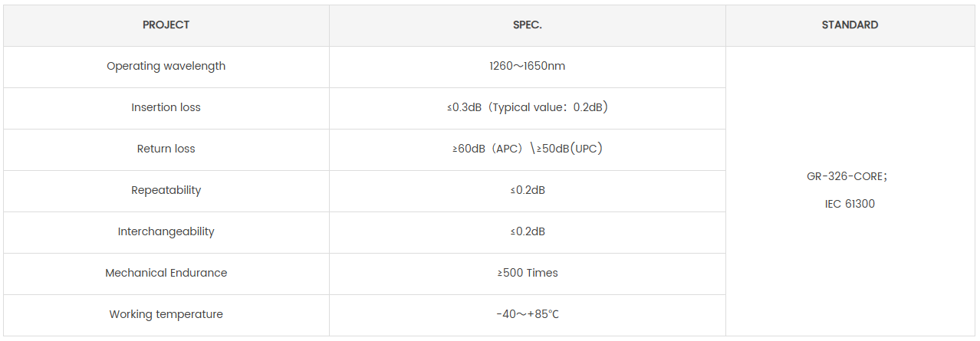Click the Repeatability row label
Image resolution: width=980 pixels, height=341 pixels.
pyautogui.click(x=166, y=190)
